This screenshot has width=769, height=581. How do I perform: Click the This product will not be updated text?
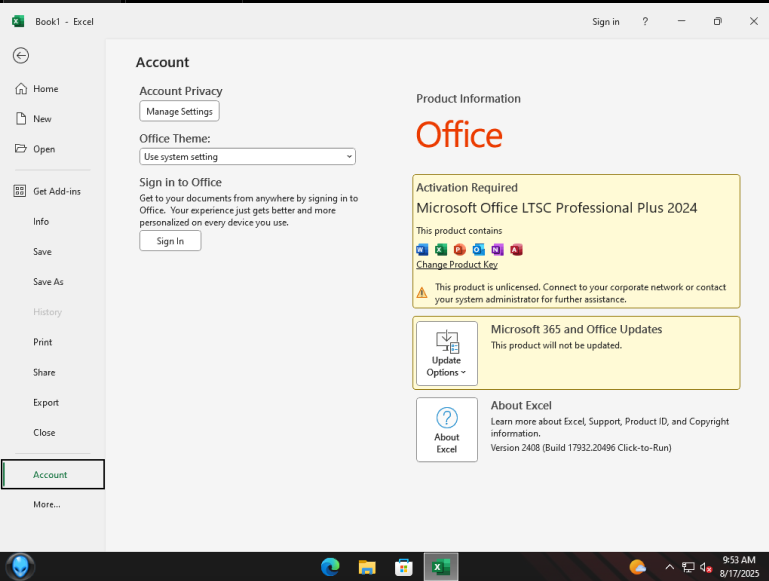(x=556, y=345)
